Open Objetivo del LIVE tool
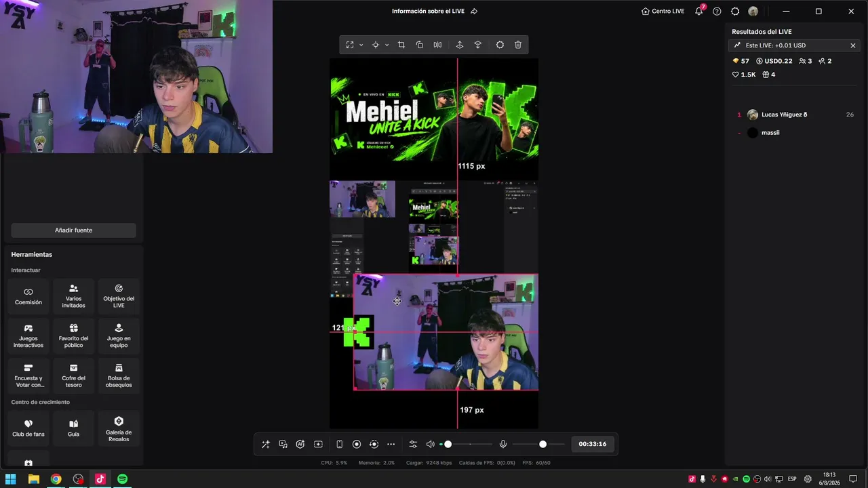The image size is (868, 488). 119,296
